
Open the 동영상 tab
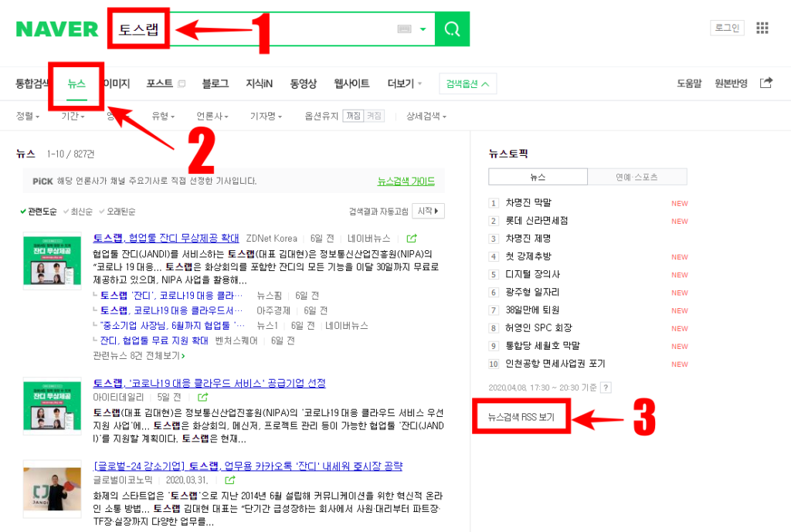[303, 83]
